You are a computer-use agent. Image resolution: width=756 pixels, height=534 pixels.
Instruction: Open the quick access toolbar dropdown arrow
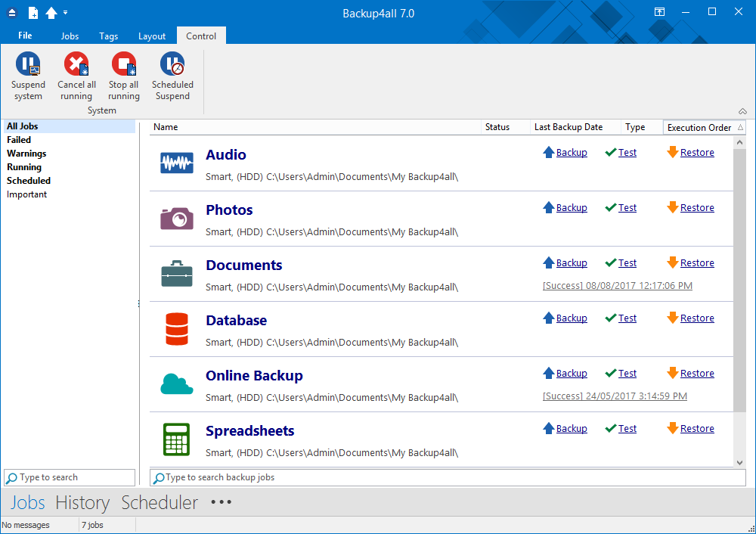pyautogui.click(x=66, y=13)
